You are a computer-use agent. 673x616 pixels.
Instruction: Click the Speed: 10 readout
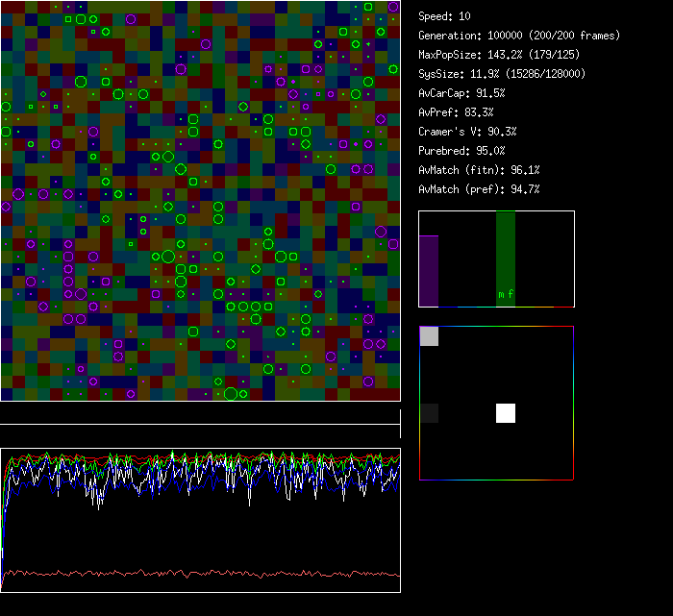(x=444, y=16)
